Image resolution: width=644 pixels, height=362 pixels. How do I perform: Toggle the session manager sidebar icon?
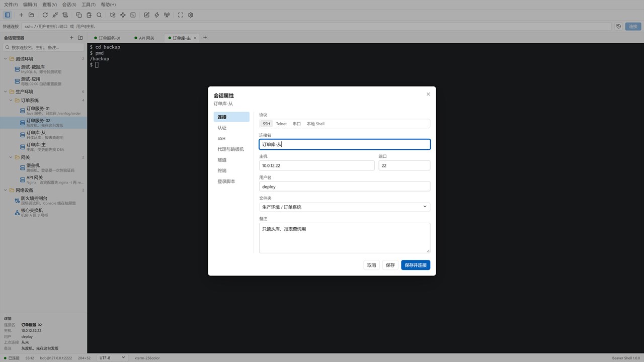point(8,15)
